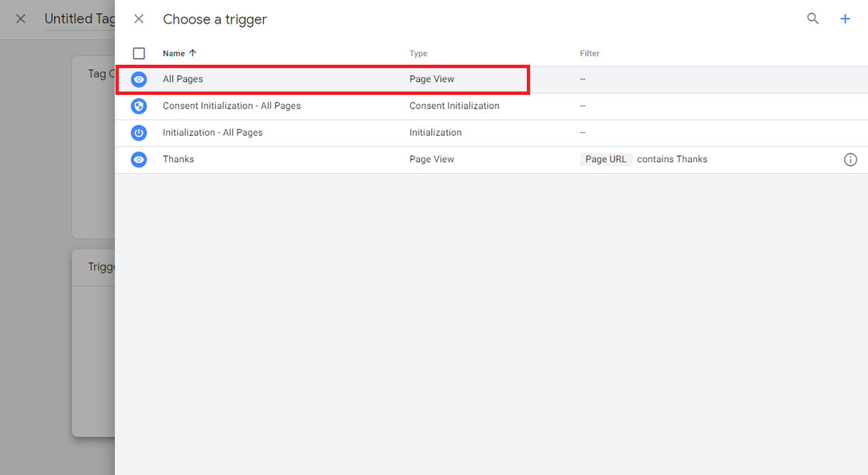Toggle the select-all triggers checkbox
The width and height of the screenshot is (868, 475).
[139, 53]
